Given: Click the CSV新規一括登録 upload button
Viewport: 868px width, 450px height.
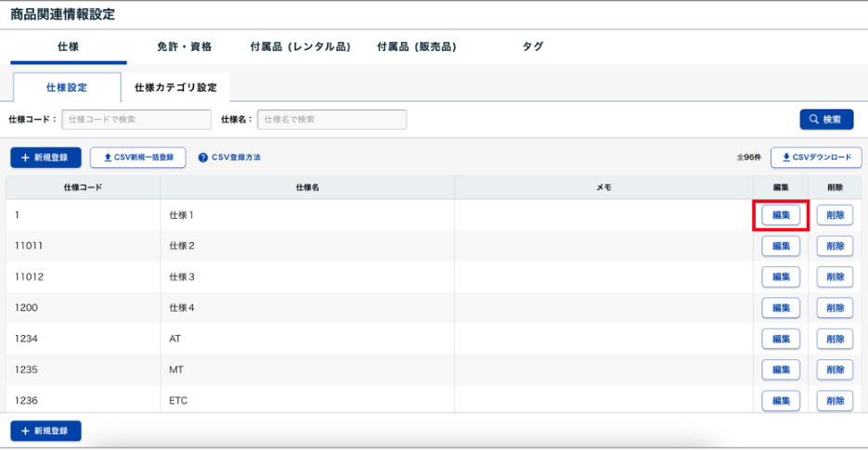Looking at the screenshot, I should pyautogui.click(x=137, y=158).
